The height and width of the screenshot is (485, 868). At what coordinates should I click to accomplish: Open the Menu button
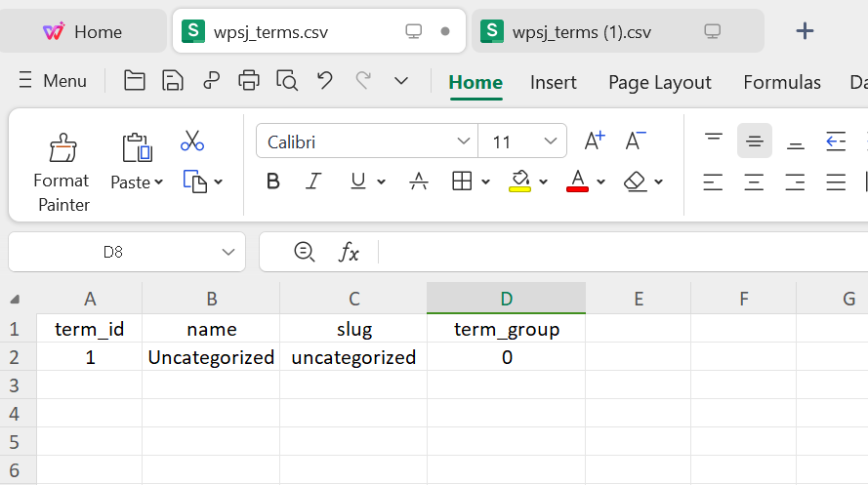click(53, 81)
